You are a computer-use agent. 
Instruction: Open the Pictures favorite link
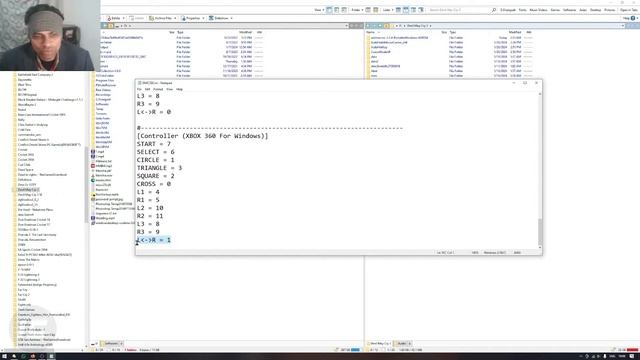tap(609, 10)
